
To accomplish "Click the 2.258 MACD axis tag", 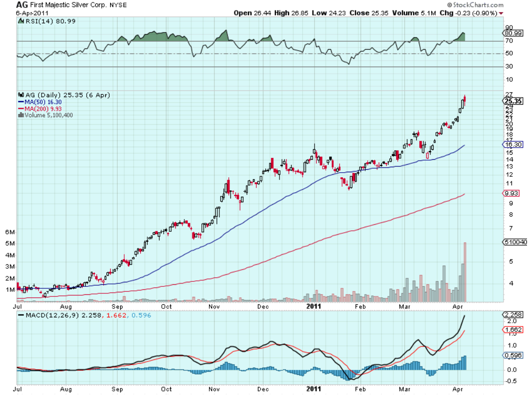I will (x=512, y=314).
